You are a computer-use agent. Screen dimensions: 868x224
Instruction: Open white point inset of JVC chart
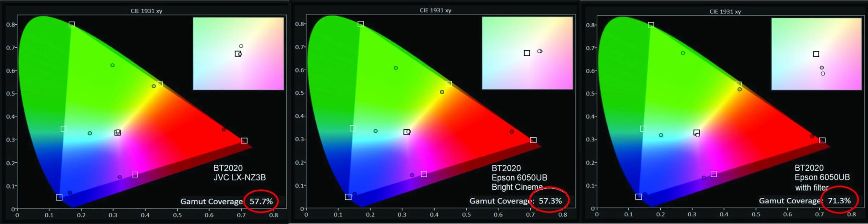[238, 53]
